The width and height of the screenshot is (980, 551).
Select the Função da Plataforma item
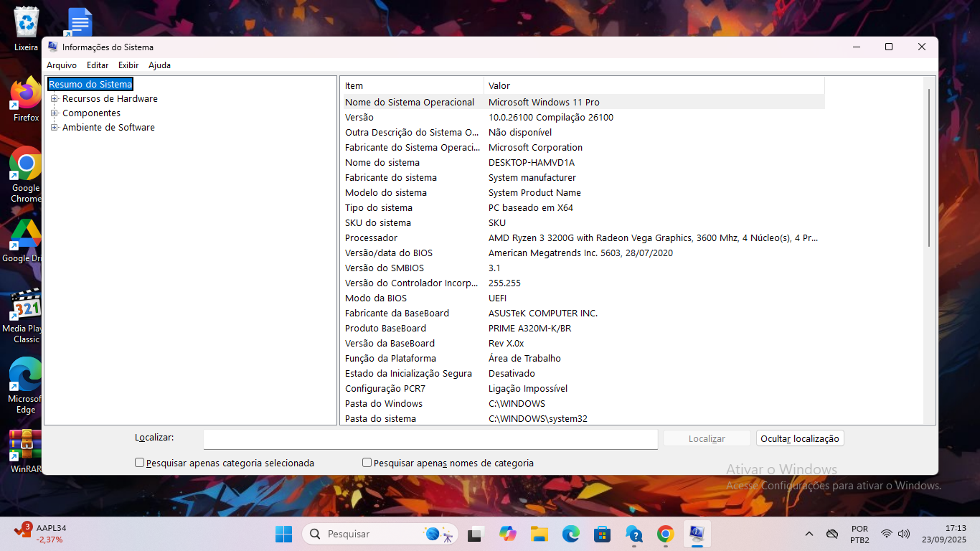tap(390, 359)
